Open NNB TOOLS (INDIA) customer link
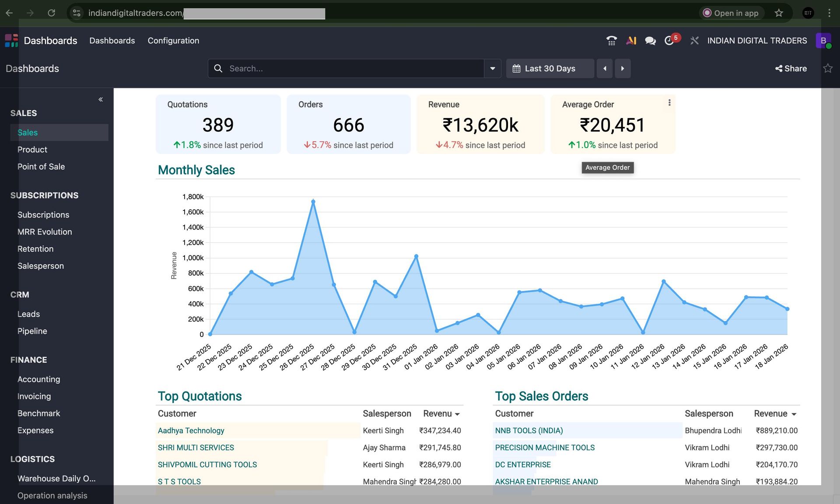840x504 pixels. [x=528, y=430]
